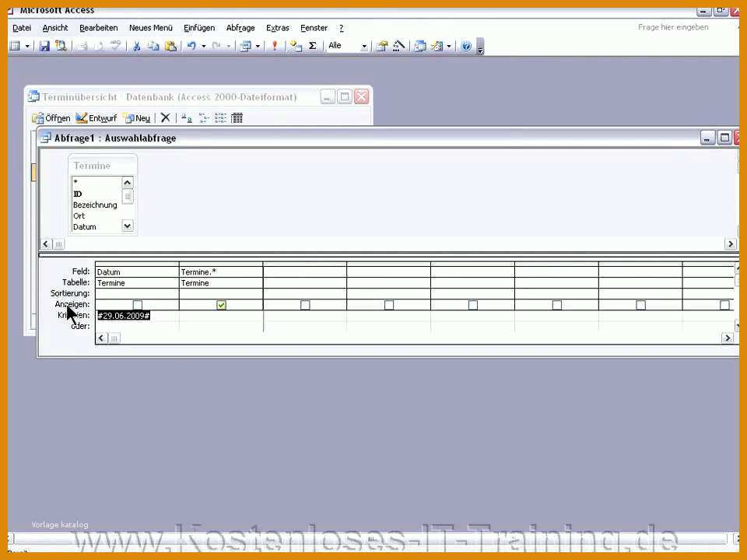747x560 pixels.
Task: Expand the View button dropdown arrow
Action: tap(27, 46)
